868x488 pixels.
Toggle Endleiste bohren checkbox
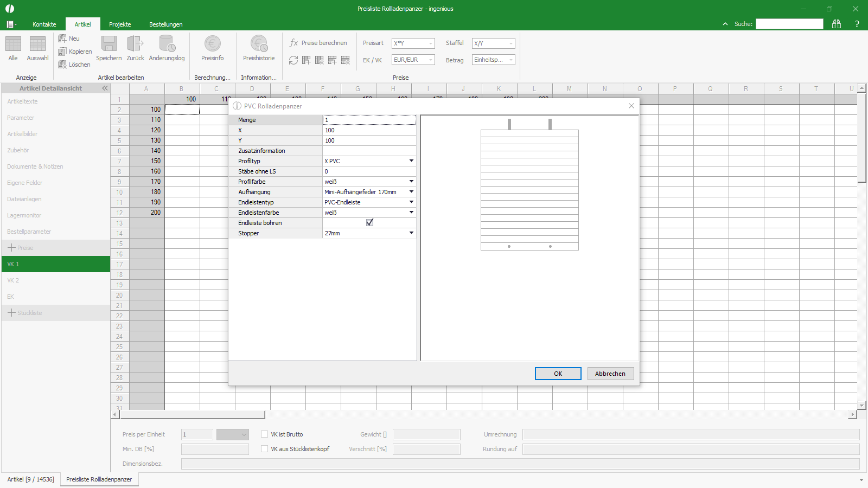369,223
